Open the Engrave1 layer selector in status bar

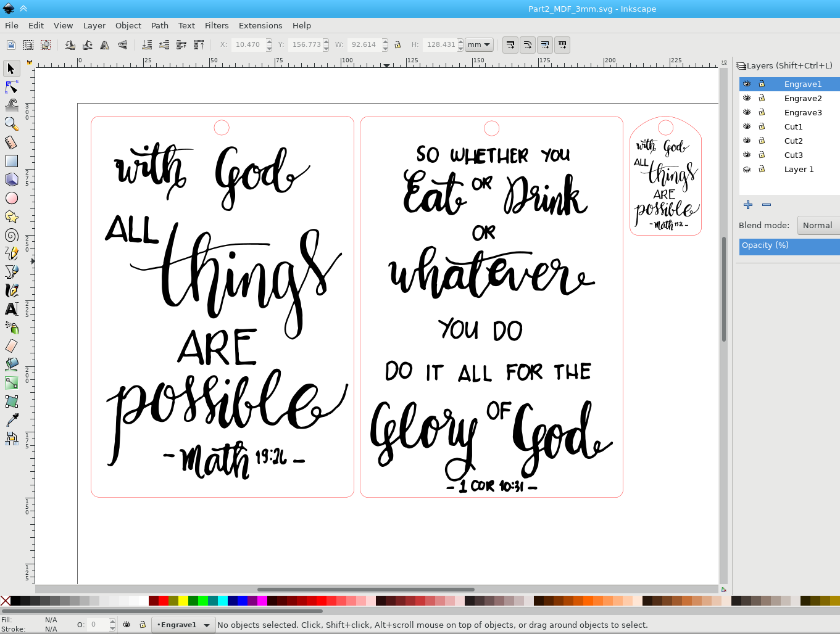[x=184, y=625]
